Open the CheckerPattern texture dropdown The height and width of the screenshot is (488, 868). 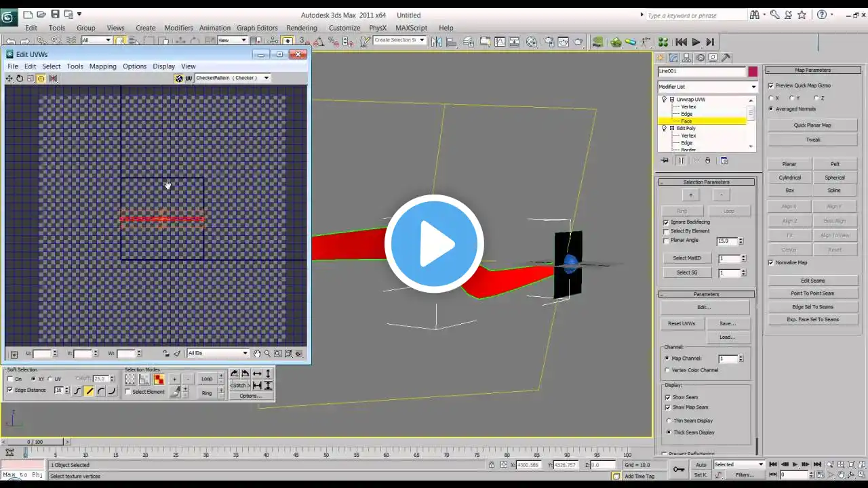pos(266,78)
